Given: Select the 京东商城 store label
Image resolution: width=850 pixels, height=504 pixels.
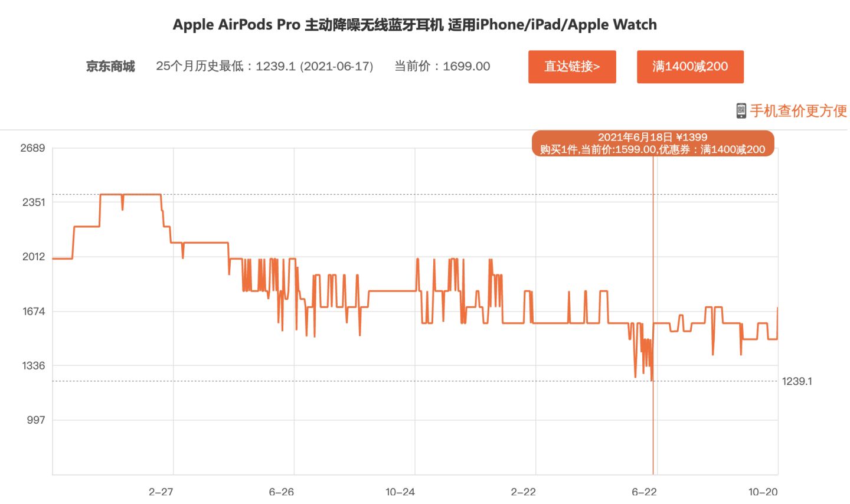Looking at the screenshot, I should [110, 67].
